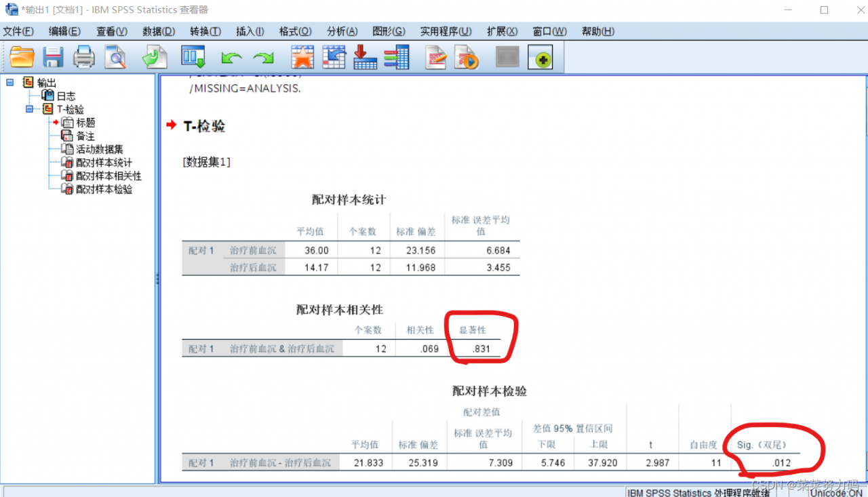868x497 pixels.
Task: Save the output with the floppy icon
Action: [54, 58]
